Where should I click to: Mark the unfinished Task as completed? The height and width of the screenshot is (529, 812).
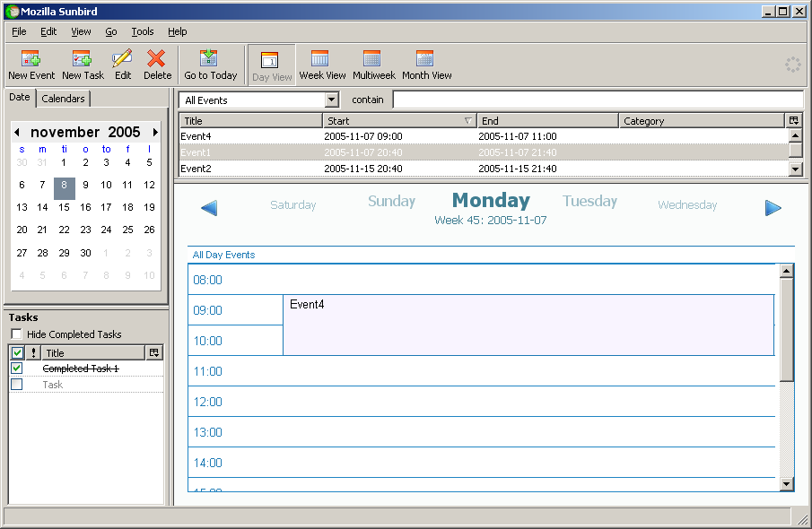coord(17,385)
